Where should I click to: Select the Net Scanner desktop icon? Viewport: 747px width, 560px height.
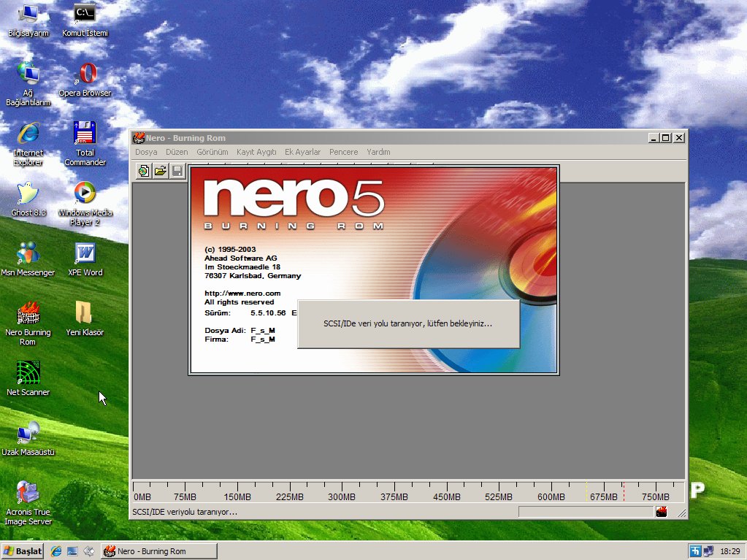(28, 379)
